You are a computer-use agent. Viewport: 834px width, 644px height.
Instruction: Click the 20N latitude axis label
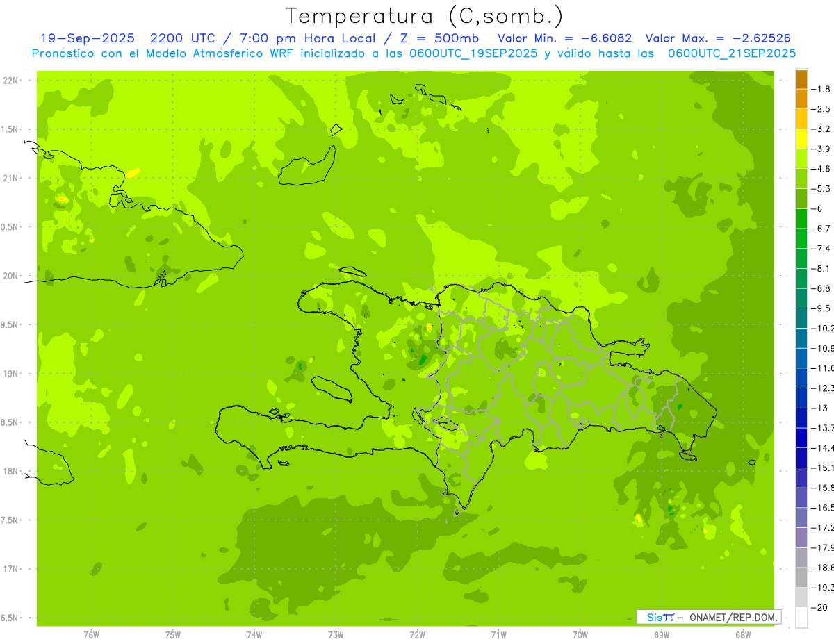[x=10, y=276]
